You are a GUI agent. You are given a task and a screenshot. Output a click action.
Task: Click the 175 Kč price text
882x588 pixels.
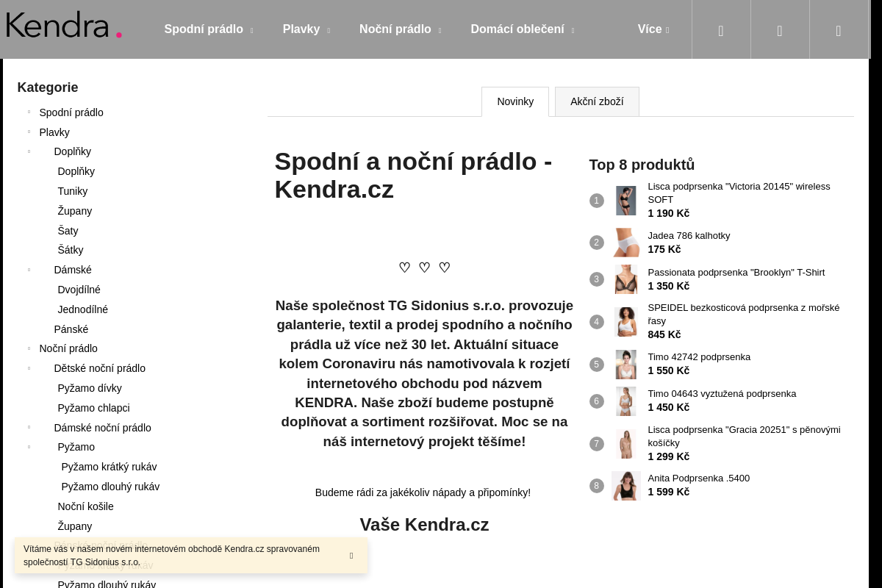[x=664, y=249]
